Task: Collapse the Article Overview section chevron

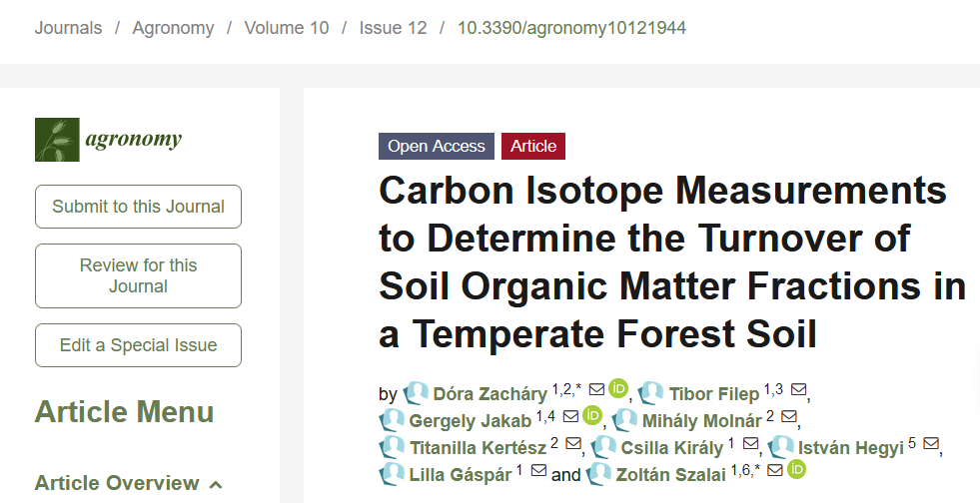Action: pyautogui.click(x=216, y=484)
